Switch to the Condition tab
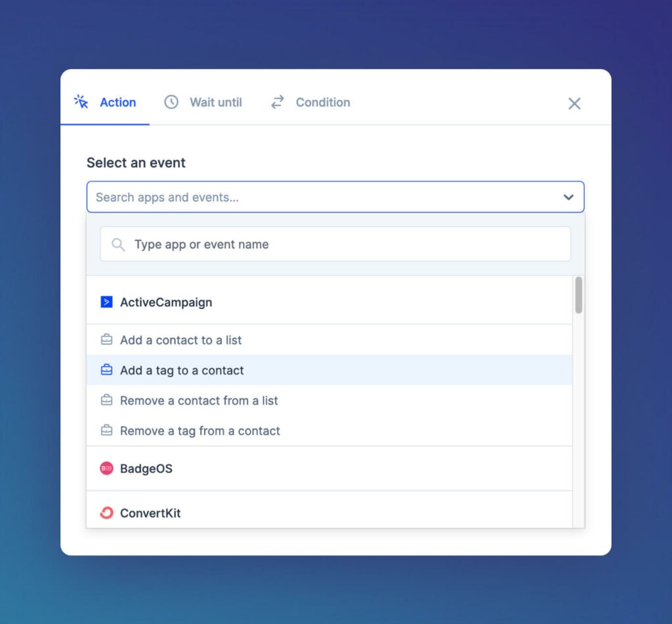672x624 pixels. 323,102
